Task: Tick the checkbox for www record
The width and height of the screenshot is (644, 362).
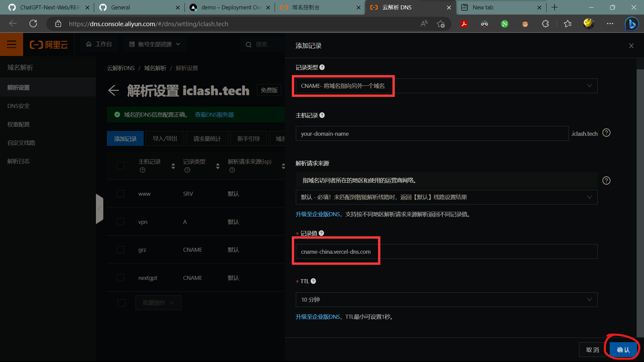Action: tap(121, 194)
